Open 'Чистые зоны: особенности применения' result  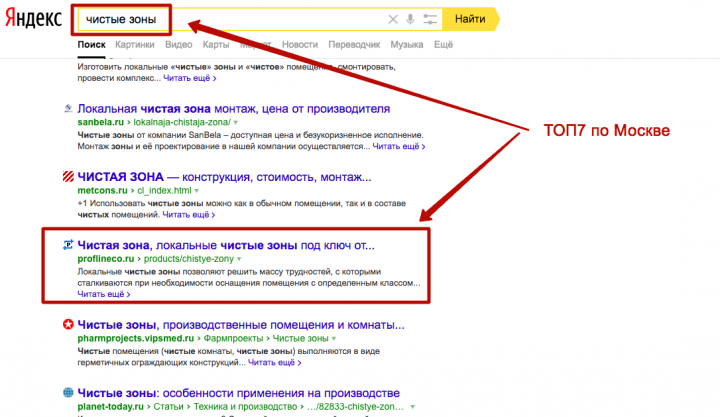pos(238,393)
